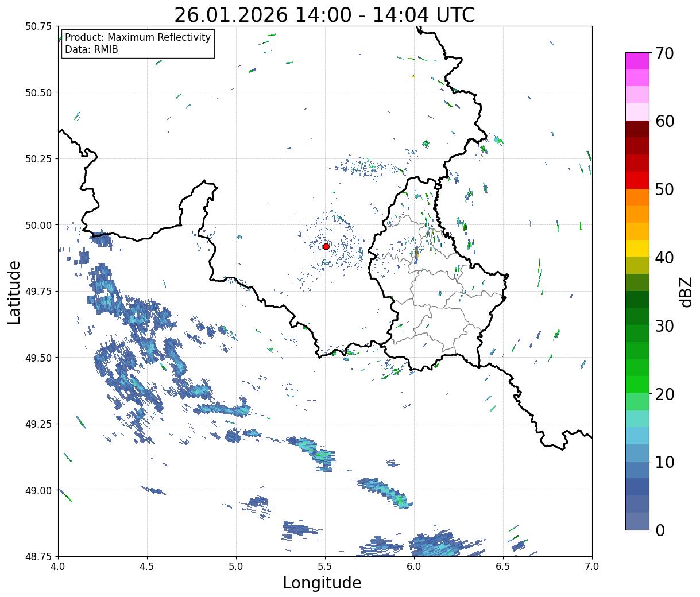The height and width of the screenshot is (597, 700).
Task: Click longitude tick label 5.0
Action: (x=236, y=567)
